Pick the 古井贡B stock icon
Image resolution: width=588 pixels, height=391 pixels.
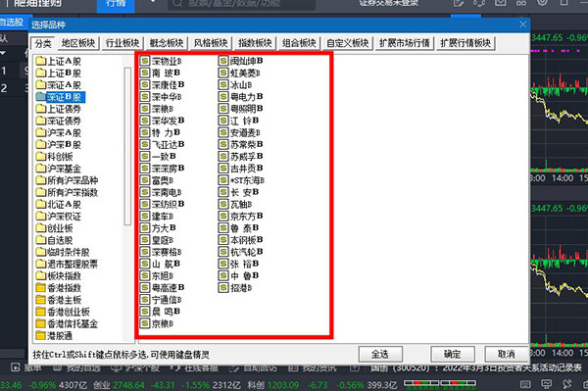pos(223,169)
